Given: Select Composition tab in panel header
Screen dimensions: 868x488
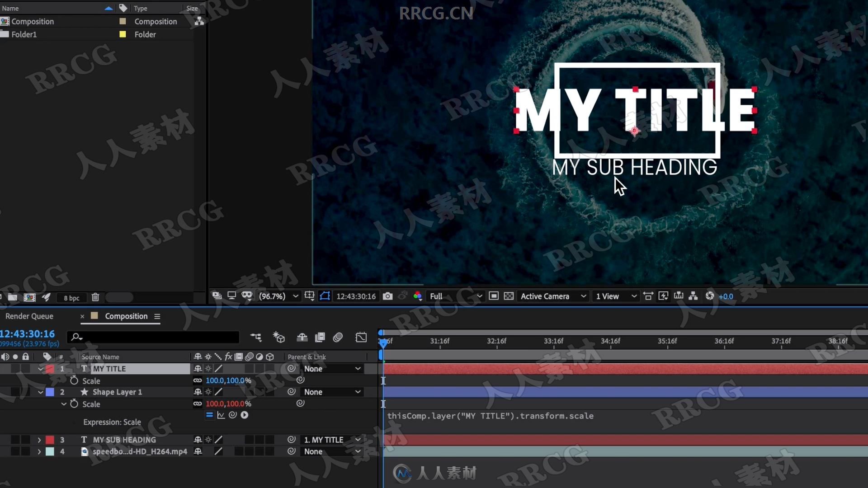Looking at the screenshot, I should pyautogui.click(x=126, y=316).
